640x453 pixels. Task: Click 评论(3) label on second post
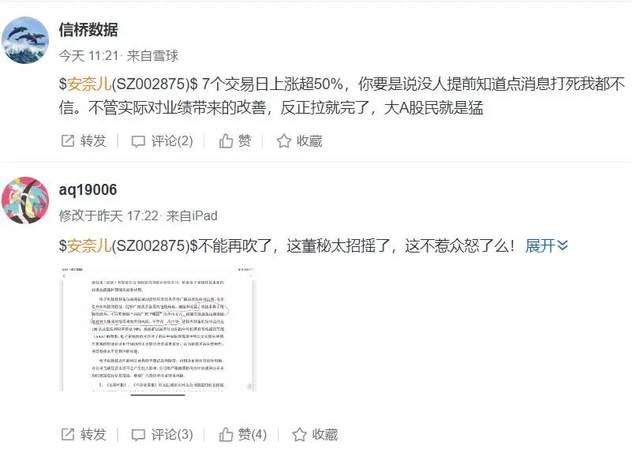click(x=172, y=434)
